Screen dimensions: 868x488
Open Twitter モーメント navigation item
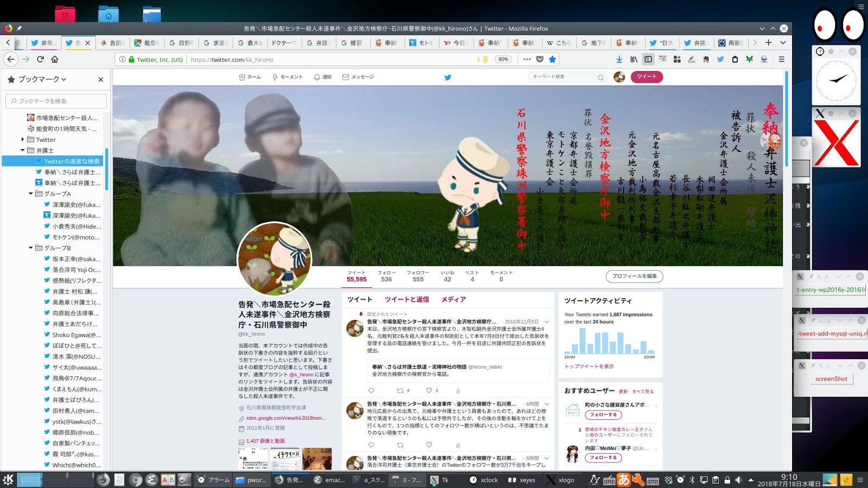[288, 77]
